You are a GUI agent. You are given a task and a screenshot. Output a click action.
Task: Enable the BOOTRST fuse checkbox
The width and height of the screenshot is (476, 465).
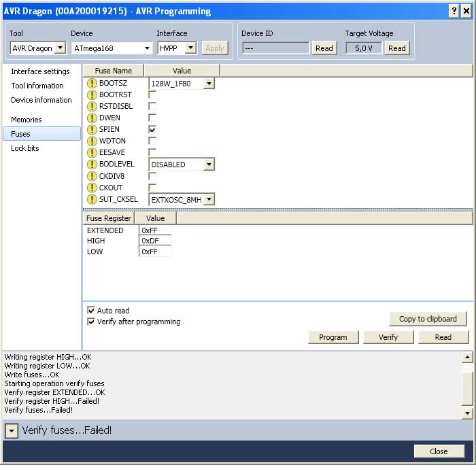tap(152, 94)
